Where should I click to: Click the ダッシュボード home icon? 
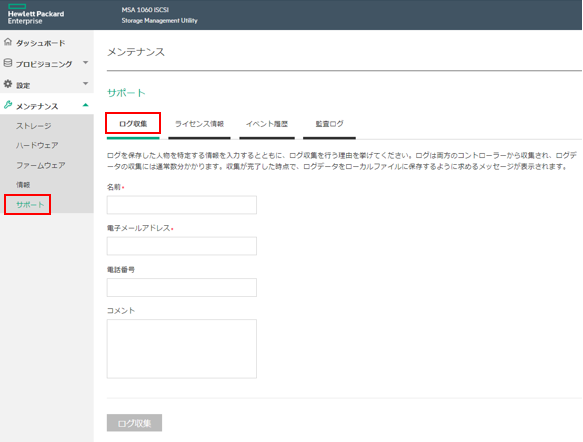click(8, 42)
